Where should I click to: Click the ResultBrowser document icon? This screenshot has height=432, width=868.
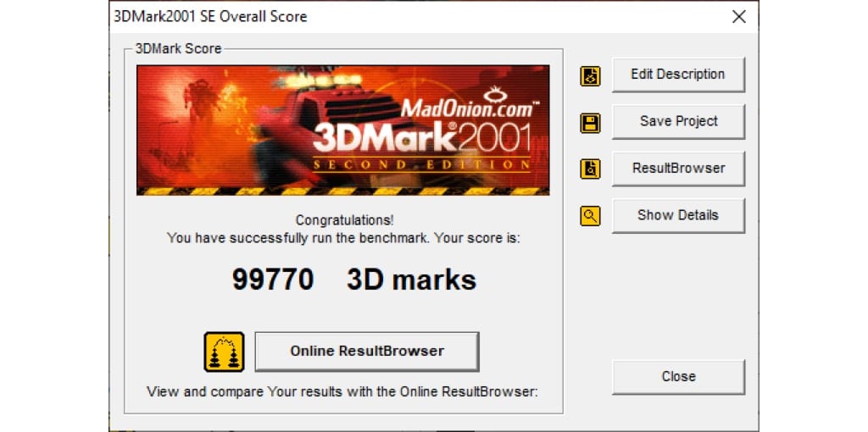[x=590, y=169]
